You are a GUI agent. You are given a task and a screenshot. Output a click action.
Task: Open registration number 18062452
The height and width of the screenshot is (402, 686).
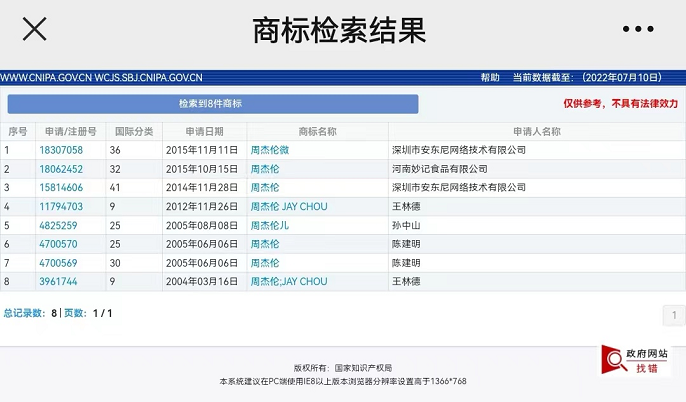(61, 169)
